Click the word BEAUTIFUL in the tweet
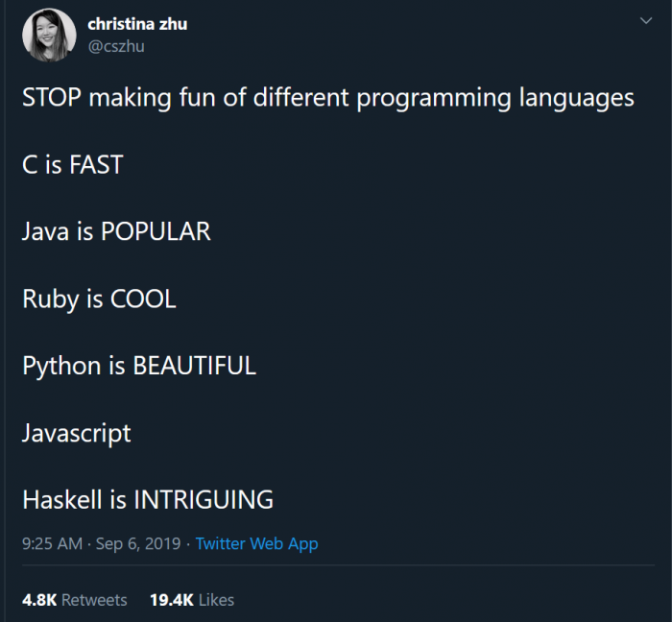The height and width of the screenshot is (622, 672). point(194,366)
